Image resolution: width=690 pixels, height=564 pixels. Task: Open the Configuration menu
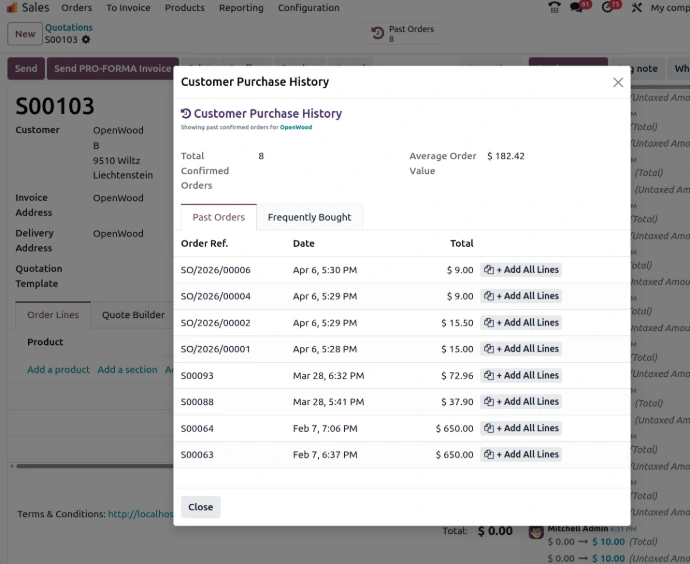[308, 8]
